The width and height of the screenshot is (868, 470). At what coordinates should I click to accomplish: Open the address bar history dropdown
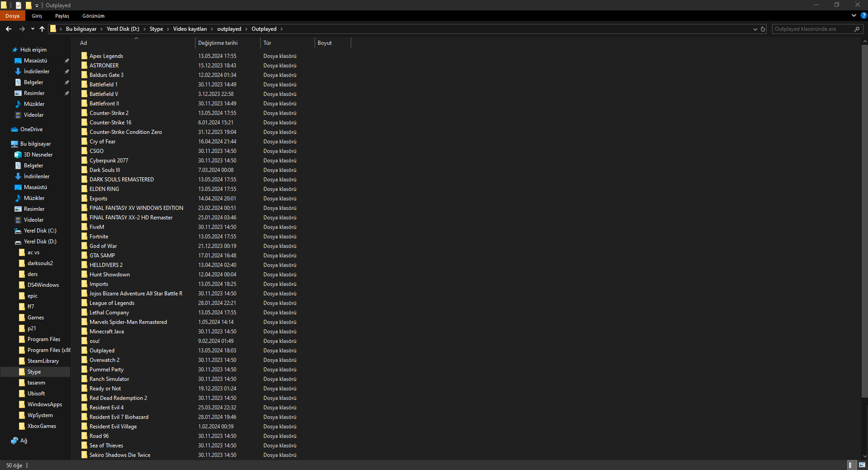coord(755,29)
